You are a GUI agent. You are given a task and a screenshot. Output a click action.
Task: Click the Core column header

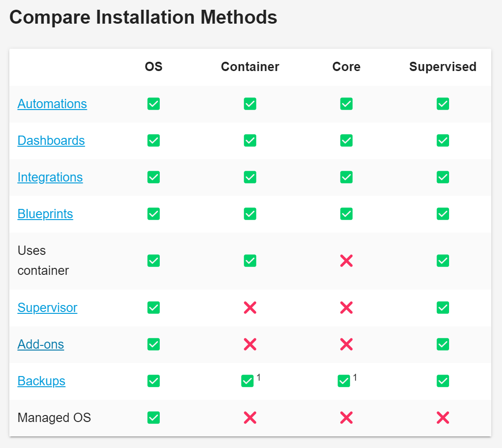tap(346, 67)
